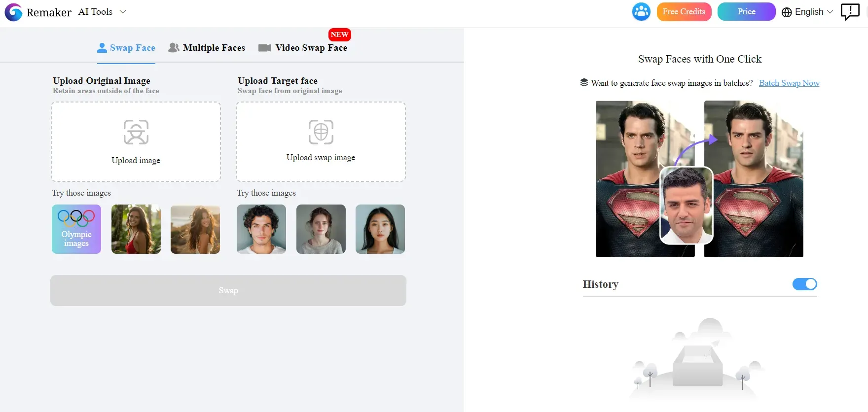Click the Remaker logo icon
This screenshot has height=412, width=868.
click(13, 12)
